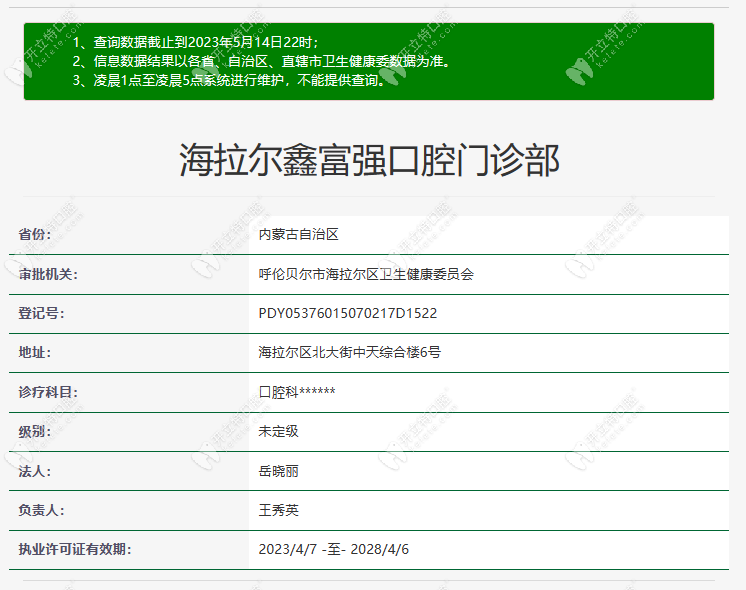Click the legal person name 岳晓丽
746x590 pixels.
pos(279,470)
